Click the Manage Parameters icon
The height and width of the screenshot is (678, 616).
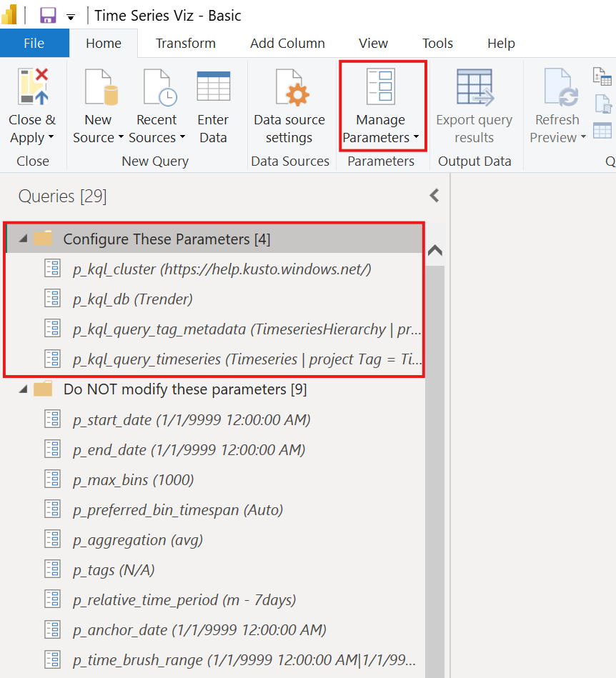(382, 86)
